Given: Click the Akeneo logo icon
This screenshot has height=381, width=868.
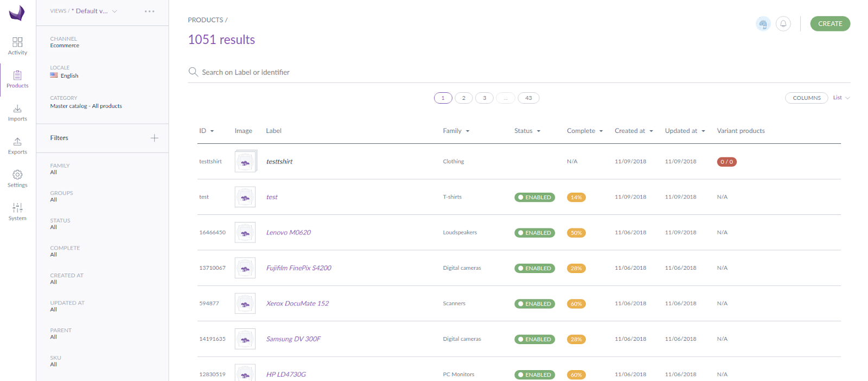Looking at the screenshot, I should (x=17, y=13).
